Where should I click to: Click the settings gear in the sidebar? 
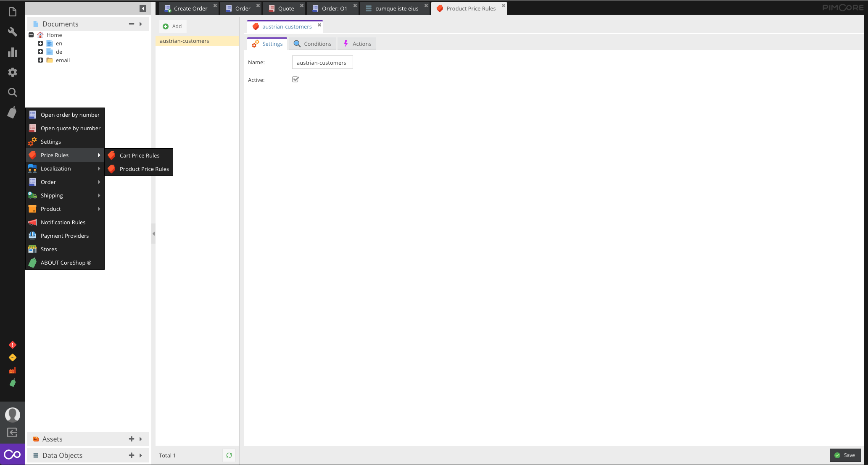click(x=13, y=72)
